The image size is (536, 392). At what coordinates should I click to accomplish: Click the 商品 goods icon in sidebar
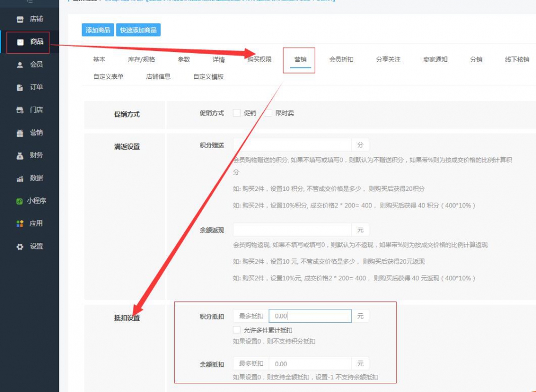point(20,42)
